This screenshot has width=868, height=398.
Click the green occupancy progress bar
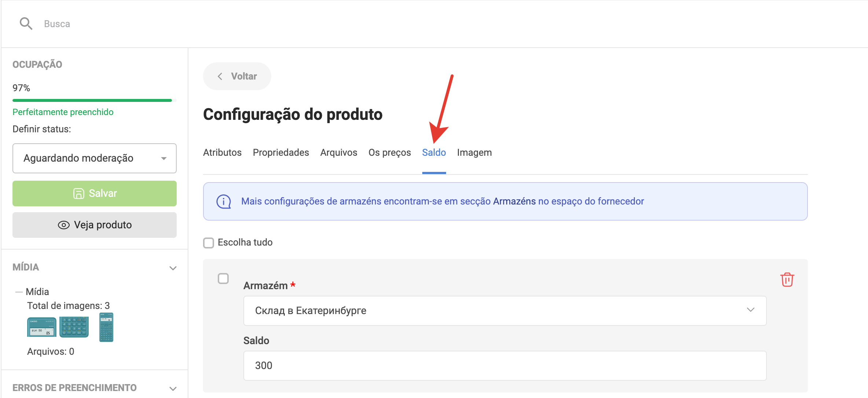(92, 100)
